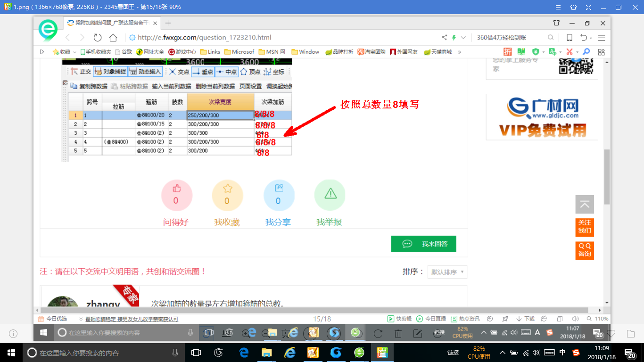This screenshot has width=644, height=362.
Task: Click the browser skin (shirt) icon
Action: click(556, 23)
